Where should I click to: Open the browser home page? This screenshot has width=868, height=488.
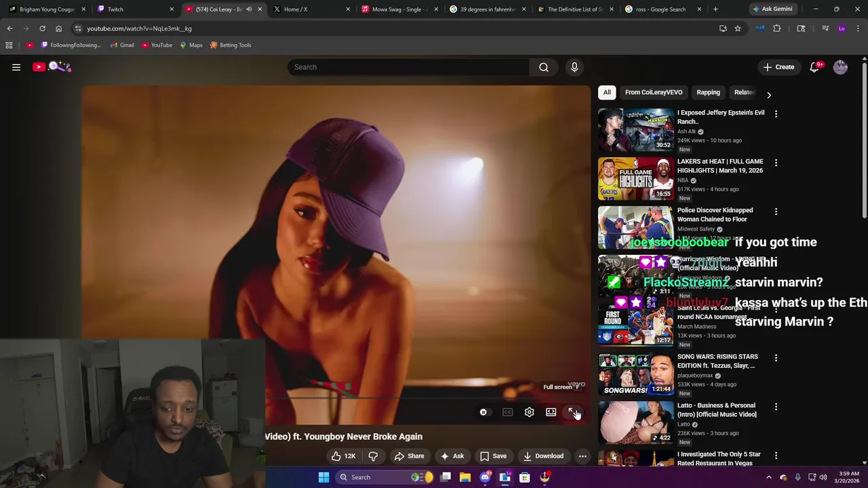click(58, 28)
